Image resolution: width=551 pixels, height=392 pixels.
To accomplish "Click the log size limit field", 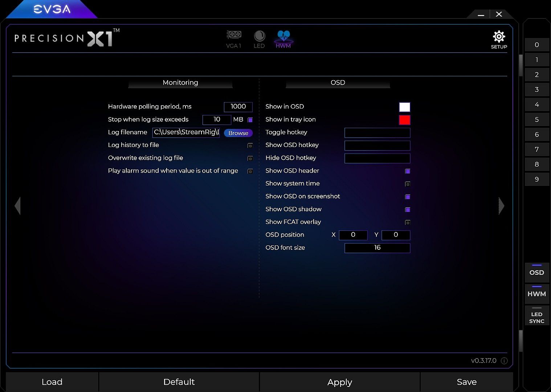I will click(x=217, y=119).
